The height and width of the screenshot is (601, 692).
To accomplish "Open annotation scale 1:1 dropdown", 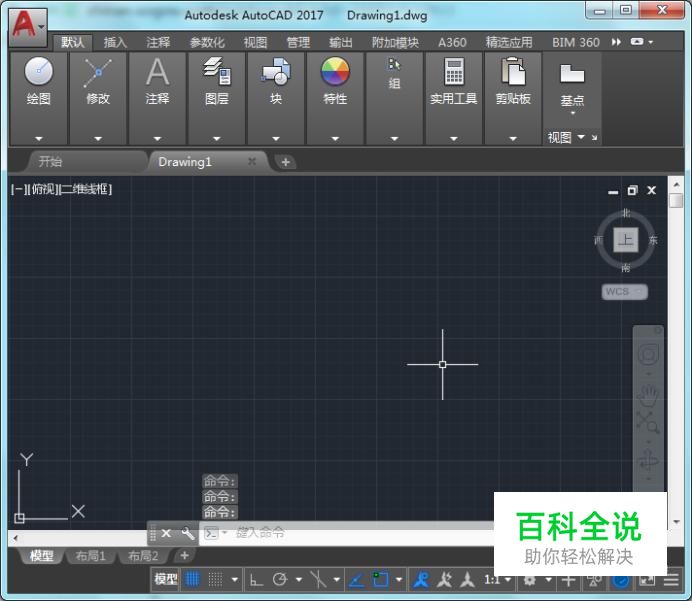I will 497,579.
